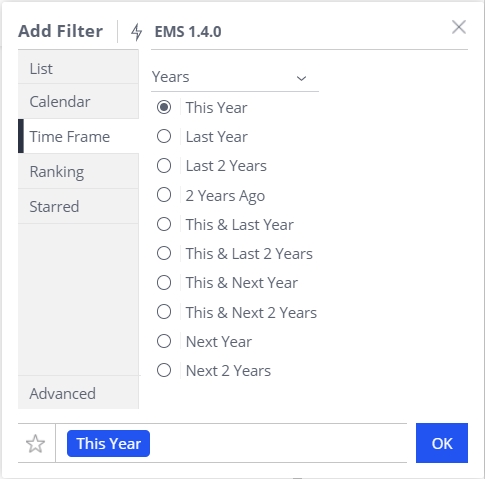Open the Starred tab
This screenshot has height=479, width=485.
[x=78, y=206]
